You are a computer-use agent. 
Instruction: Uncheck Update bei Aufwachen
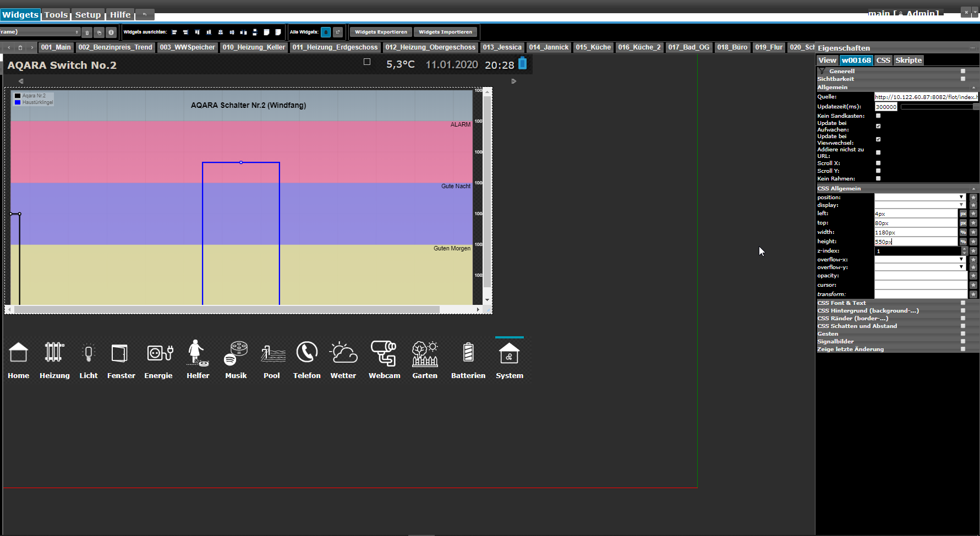click(878, 126)
